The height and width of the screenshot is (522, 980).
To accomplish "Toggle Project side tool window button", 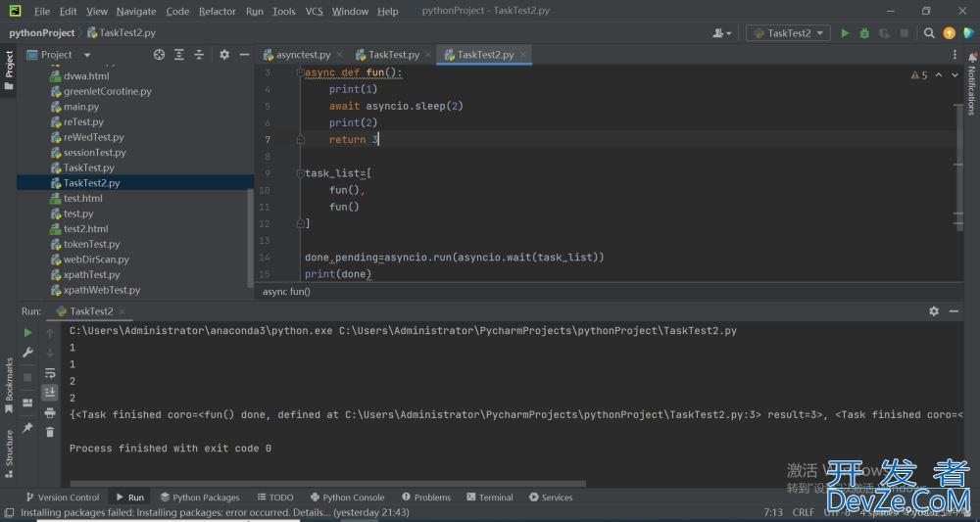I will 9,70.
